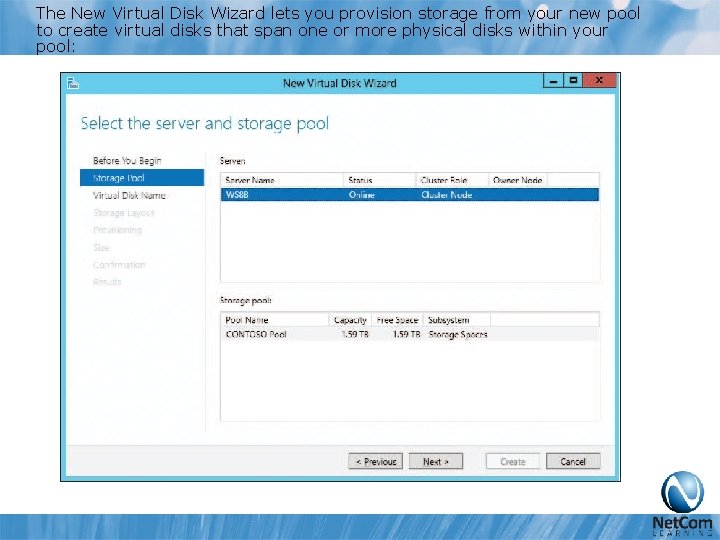Select the Confirmation step

click(x=119, y=265)
